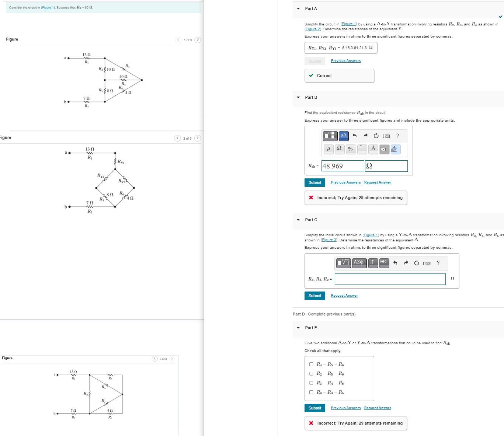The height and width of the screenshot is (436, 504).
Task: Collapse the Part E section
Action: pyautogui.click(x=298, y=328)
